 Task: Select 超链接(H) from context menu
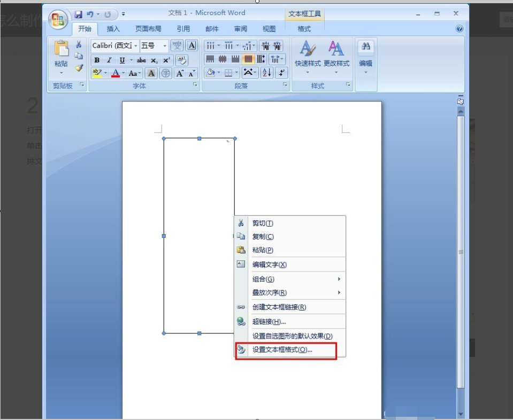tap(290, 322)
